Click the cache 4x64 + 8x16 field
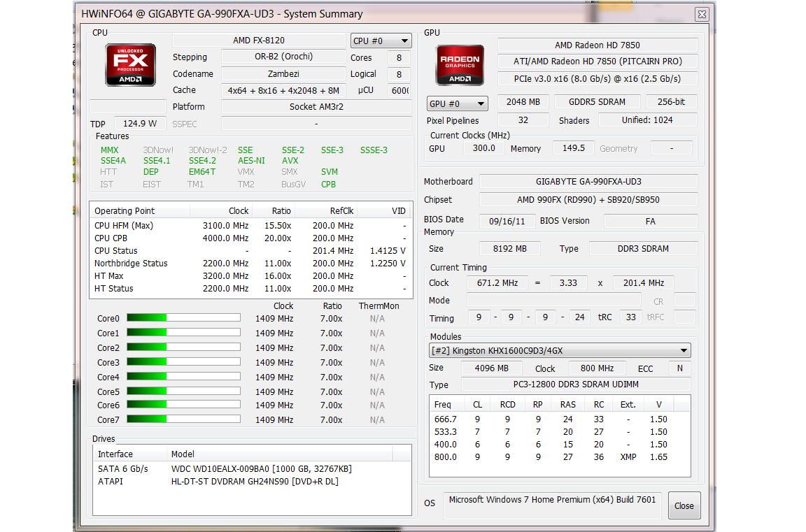This screenshot has height=532, width=806. pos(283,91)
